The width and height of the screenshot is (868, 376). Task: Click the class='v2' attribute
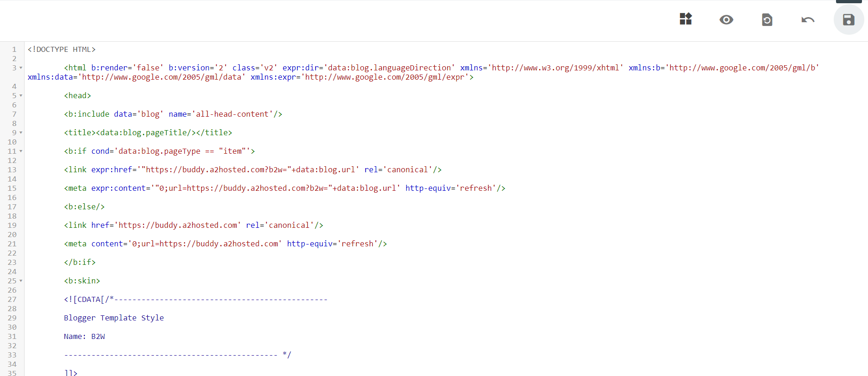click(255, 68)
